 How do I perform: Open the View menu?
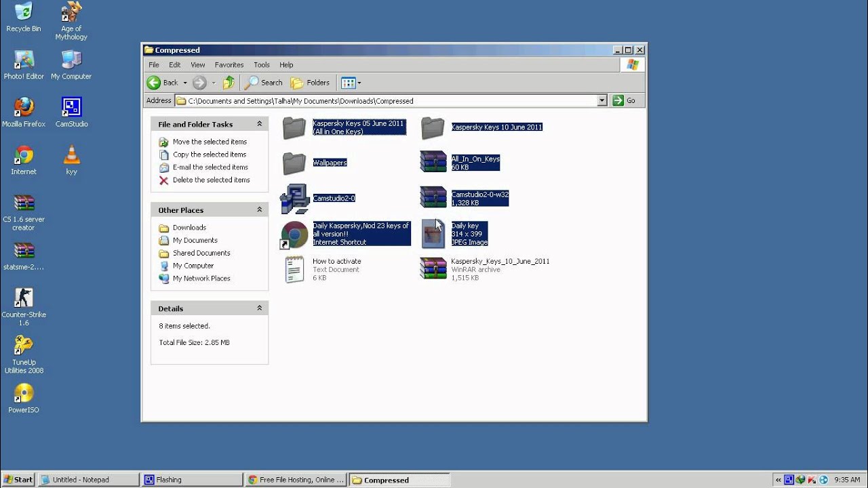(x=197, y=65)
